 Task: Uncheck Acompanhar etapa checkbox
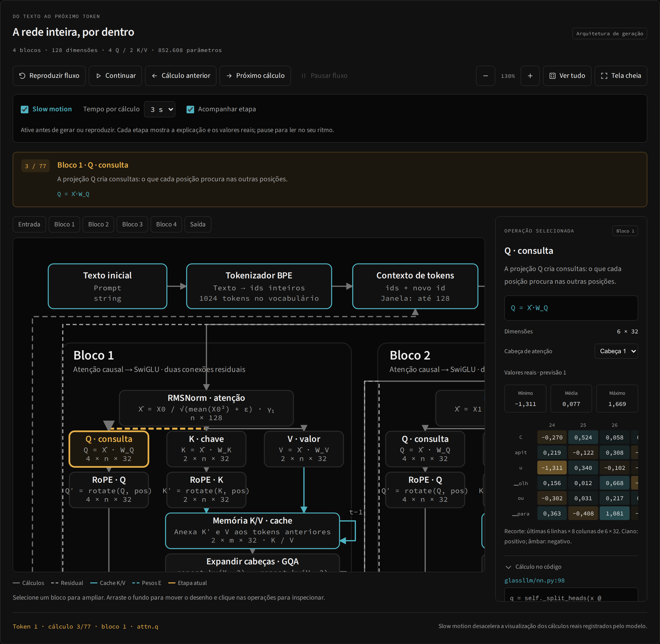tap(190, 109)
